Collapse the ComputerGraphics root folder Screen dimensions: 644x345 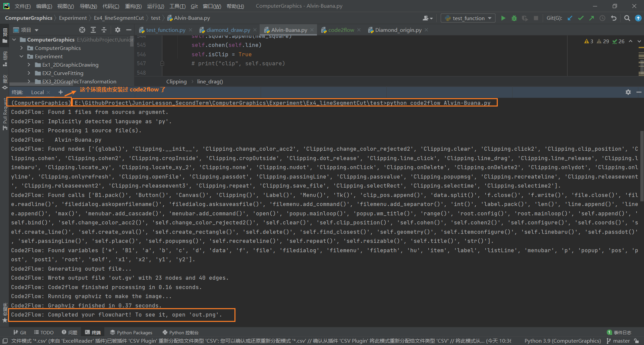pos(14,40)
